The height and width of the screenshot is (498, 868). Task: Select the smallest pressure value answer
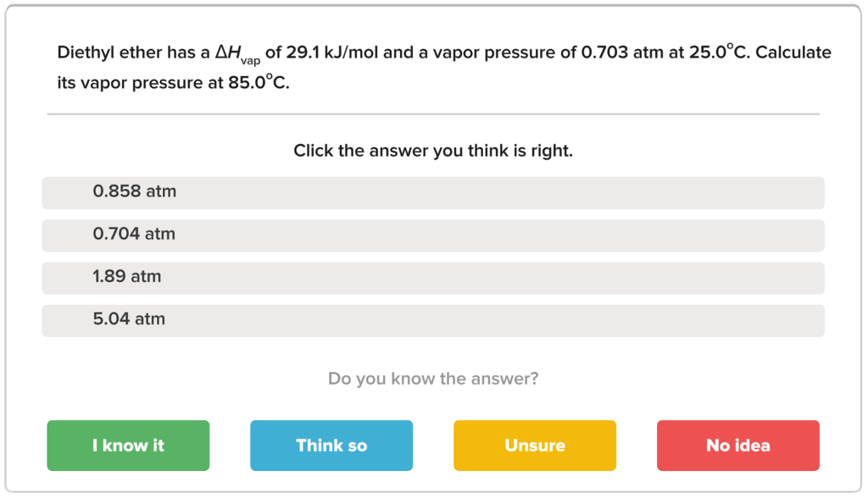click(433, 235)
